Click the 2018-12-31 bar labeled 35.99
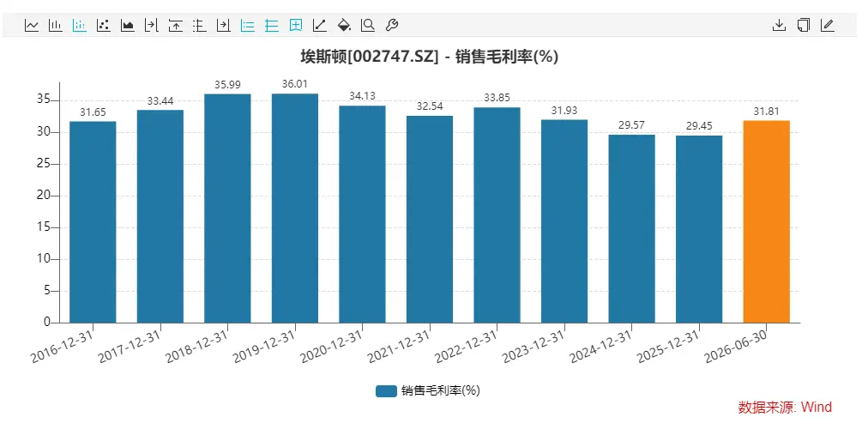The height and width of the screenshot is (423, 868). pos(227,208)
